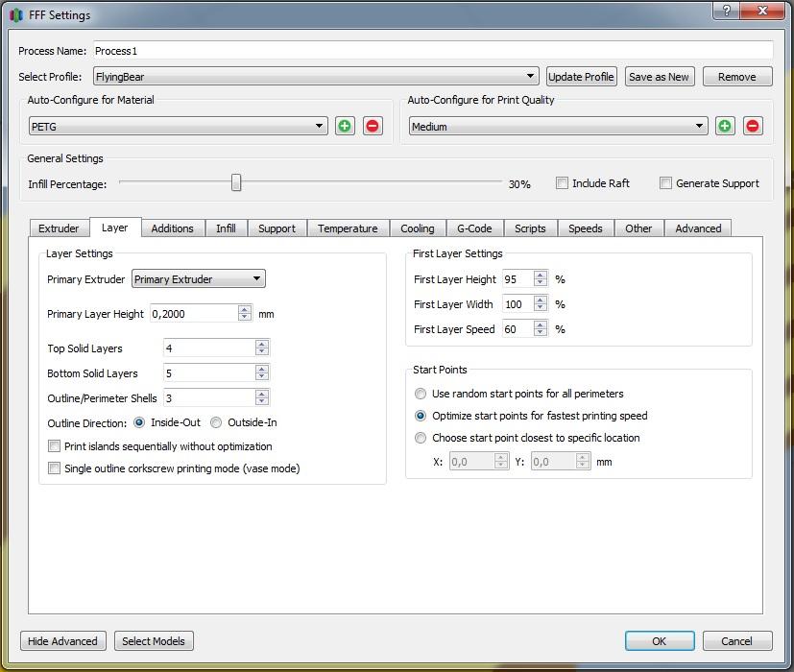
Task: Click the Process Name text field
Action: [x=432, y=51]
